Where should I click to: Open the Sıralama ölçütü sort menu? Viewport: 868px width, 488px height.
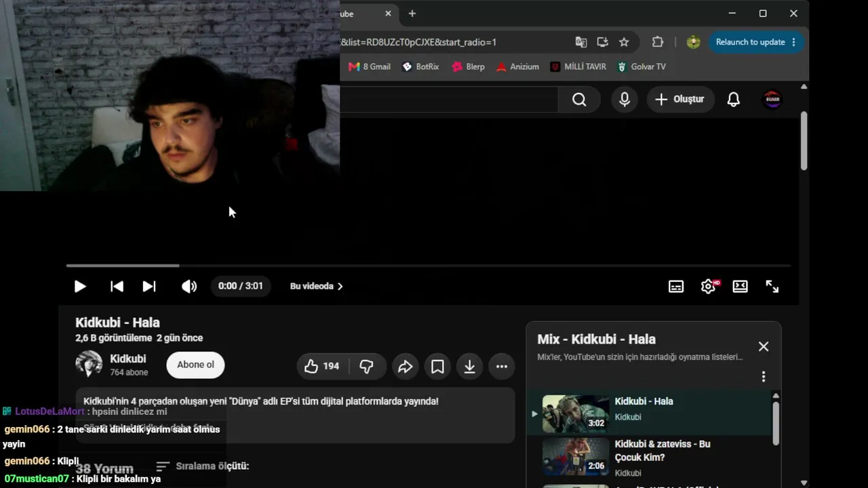pyautogui.click(x=203, y=466)
